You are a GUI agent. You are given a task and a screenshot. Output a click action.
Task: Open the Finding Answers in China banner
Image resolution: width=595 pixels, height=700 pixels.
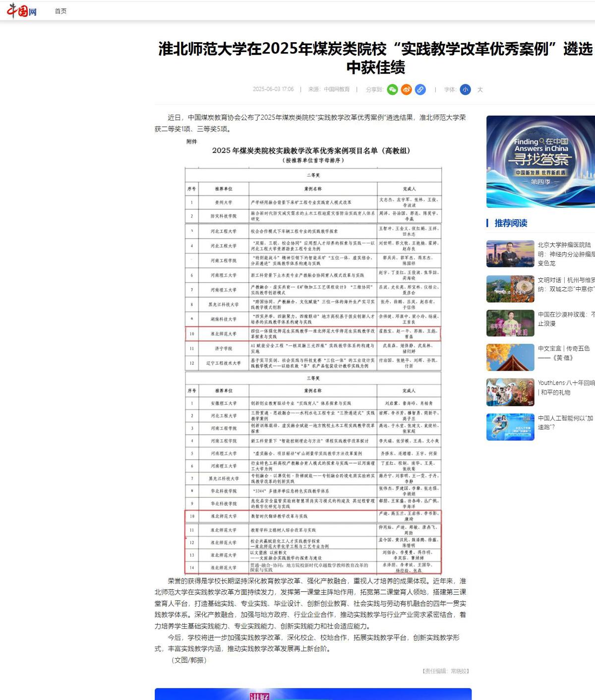540,161
